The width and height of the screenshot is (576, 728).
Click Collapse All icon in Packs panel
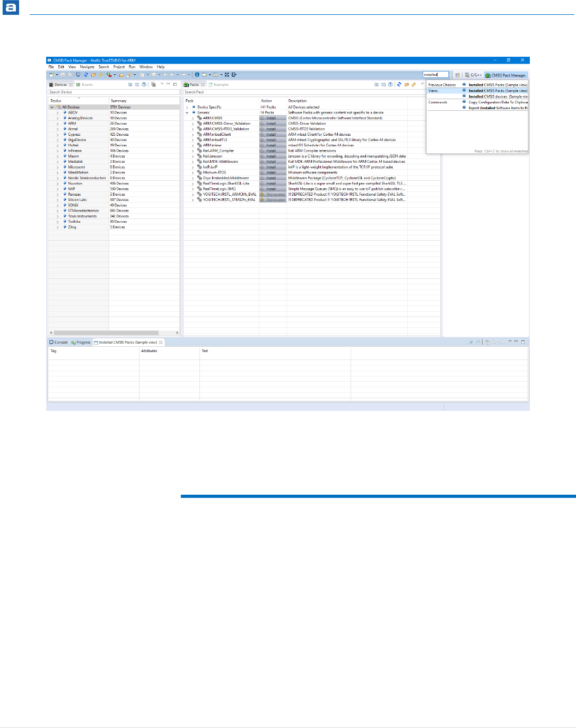[383, 84]
